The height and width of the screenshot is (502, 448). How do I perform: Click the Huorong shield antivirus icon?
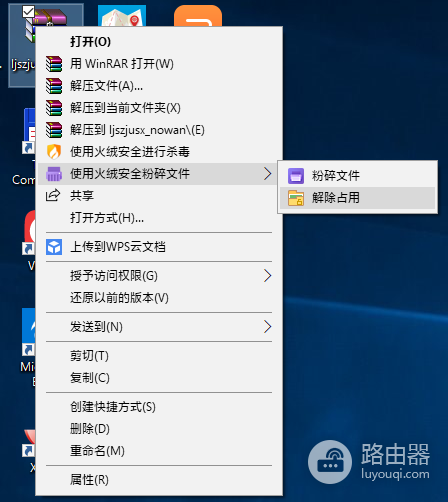(x=54, y=152)
